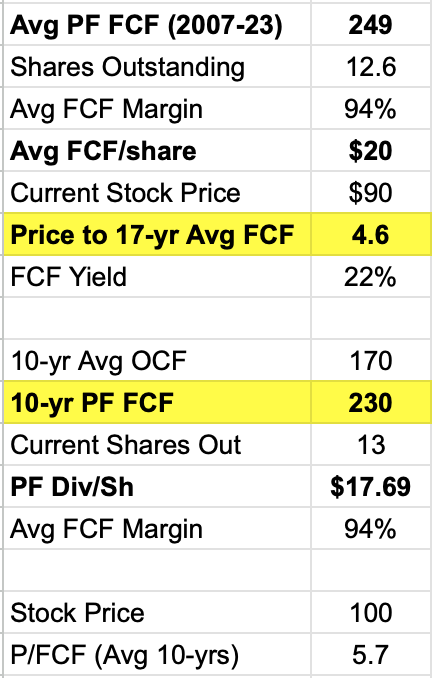
Task: Select the Current Shares Out label cell
Action: click(x=157, y=444)
